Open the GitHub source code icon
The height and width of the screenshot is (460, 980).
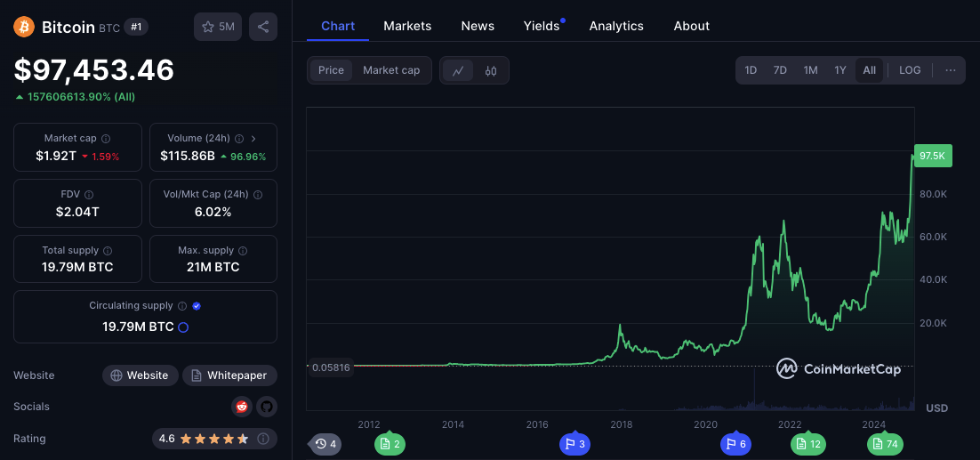[x=266, y=407]
